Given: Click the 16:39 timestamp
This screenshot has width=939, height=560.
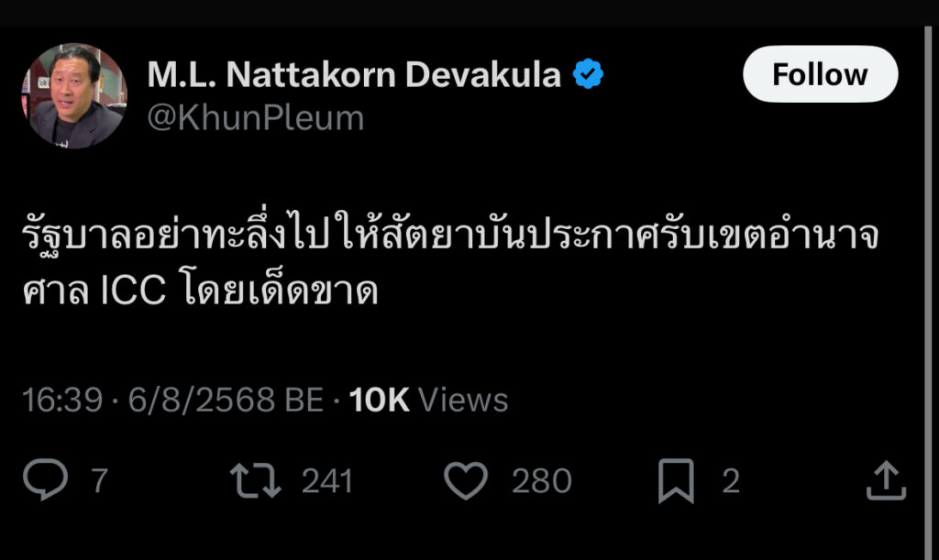Looking at the screenshot, I should tap(62, 400).
